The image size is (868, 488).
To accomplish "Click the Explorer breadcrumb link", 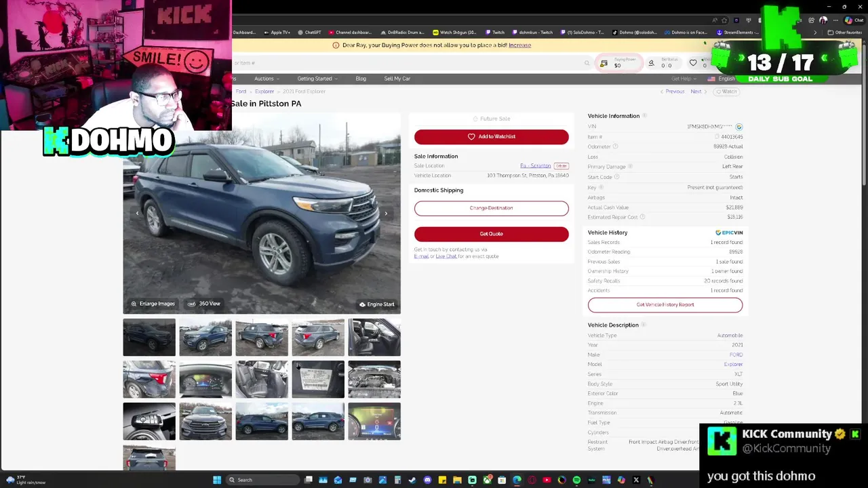I will click(x=264, y=91).
